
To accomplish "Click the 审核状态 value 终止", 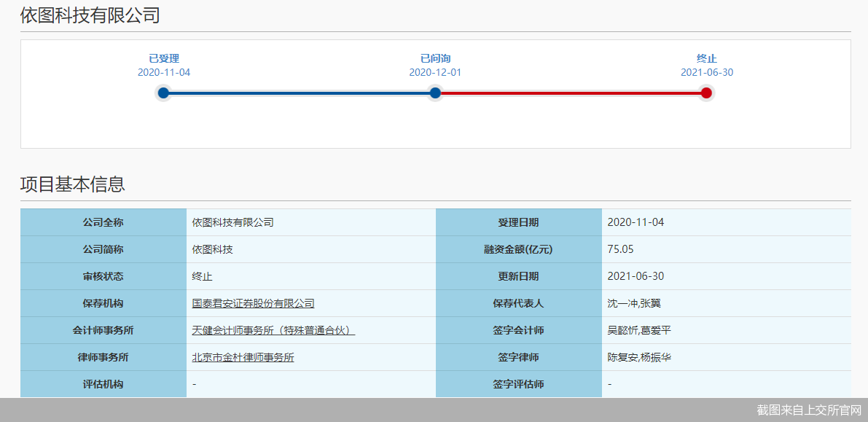I will click(202, 276).
